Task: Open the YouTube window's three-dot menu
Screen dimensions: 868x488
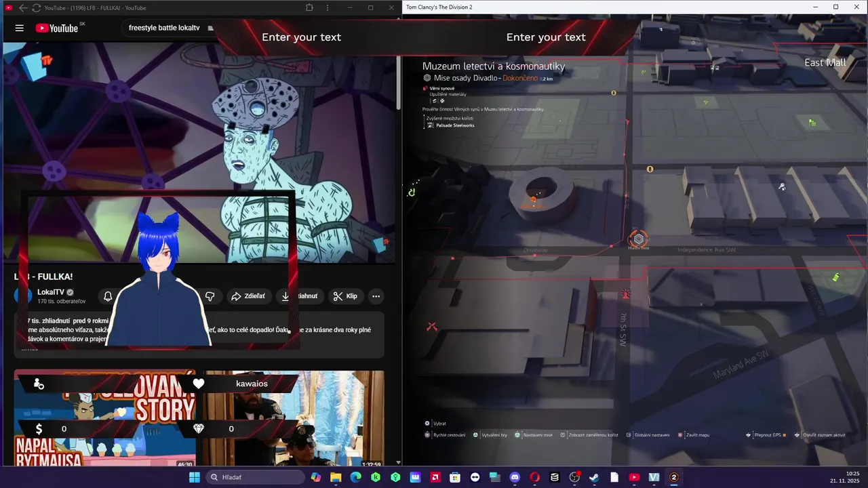Action: [328, 7]
